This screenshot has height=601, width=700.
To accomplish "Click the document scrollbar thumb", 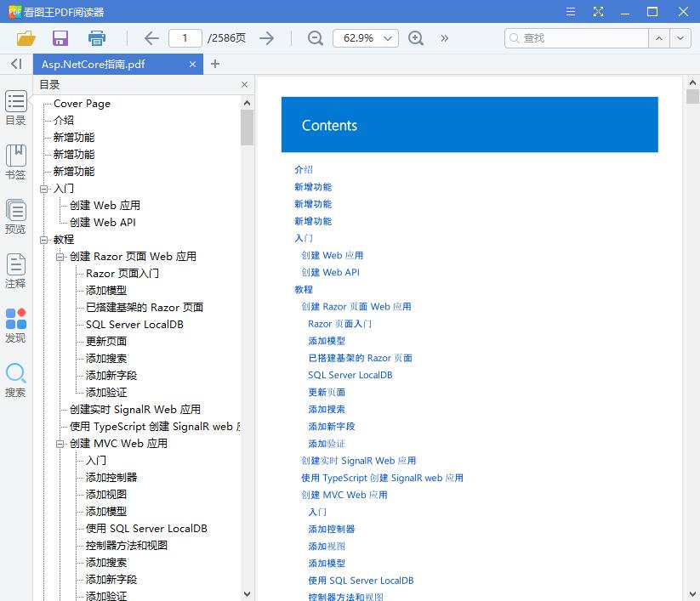I will coord(692,96).
